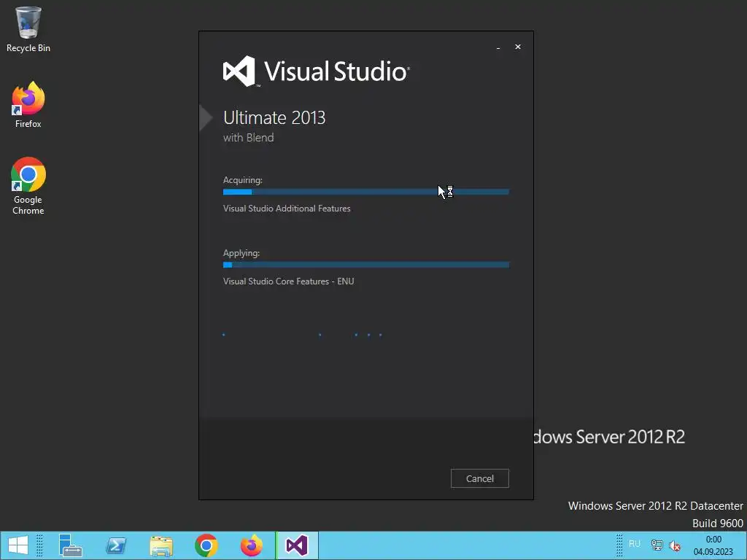This screenshot has width=747, height=560.
Task: Select 'Visual Studio Core Features - ENU' text
Action: click(289, 281)
